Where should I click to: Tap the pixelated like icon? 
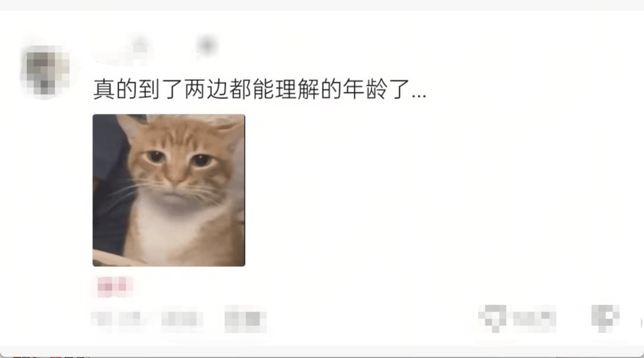click(493, 319)
